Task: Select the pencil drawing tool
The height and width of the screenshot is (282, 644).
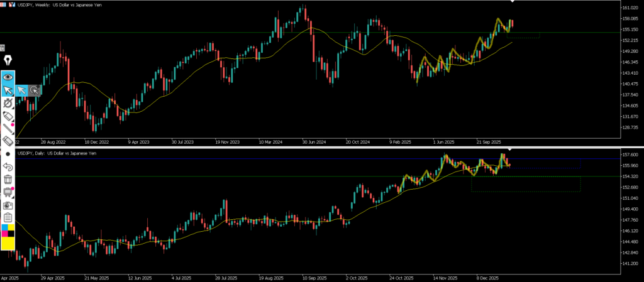Action: click(8, 129)
